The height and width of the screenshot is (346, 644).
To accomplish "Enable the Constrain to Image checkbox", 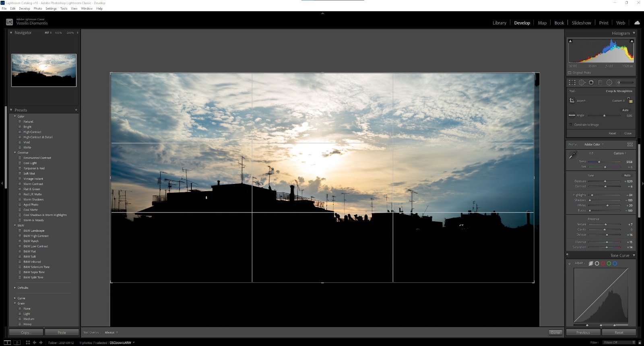I will click(570, 125).
